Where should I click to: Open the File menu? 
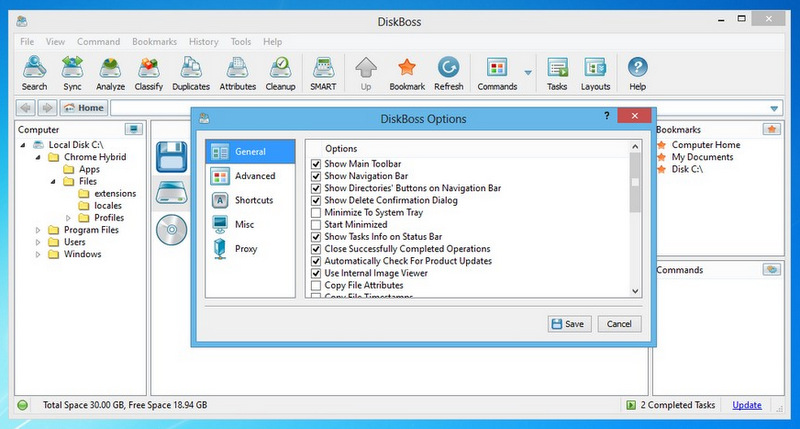[x=27, y=42]
